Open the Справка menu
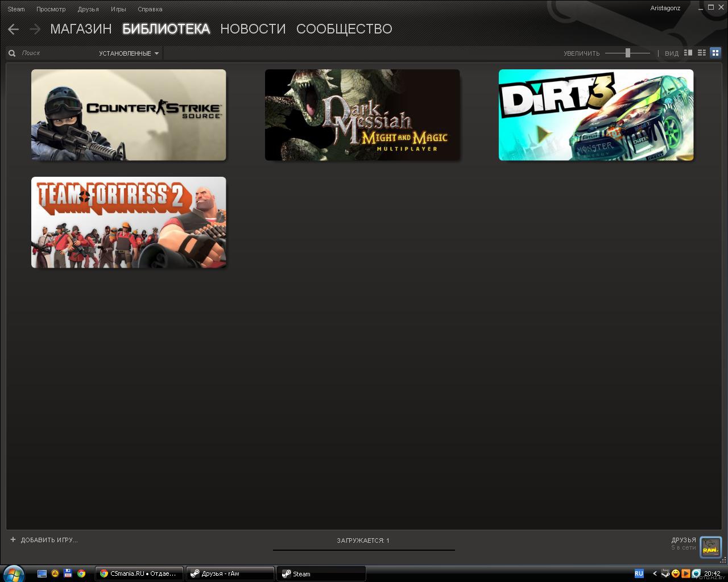 click(x=150, y=9)
